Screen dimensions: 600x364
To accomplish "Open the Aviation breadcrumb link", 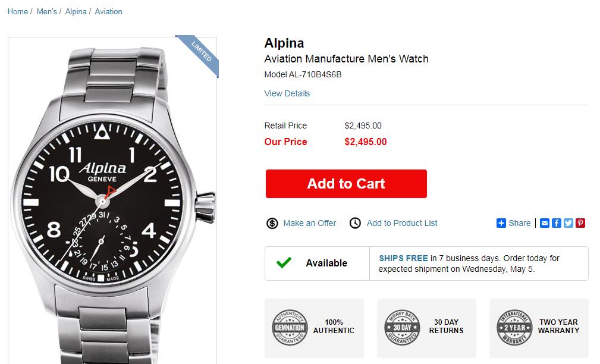I will 108,11.
